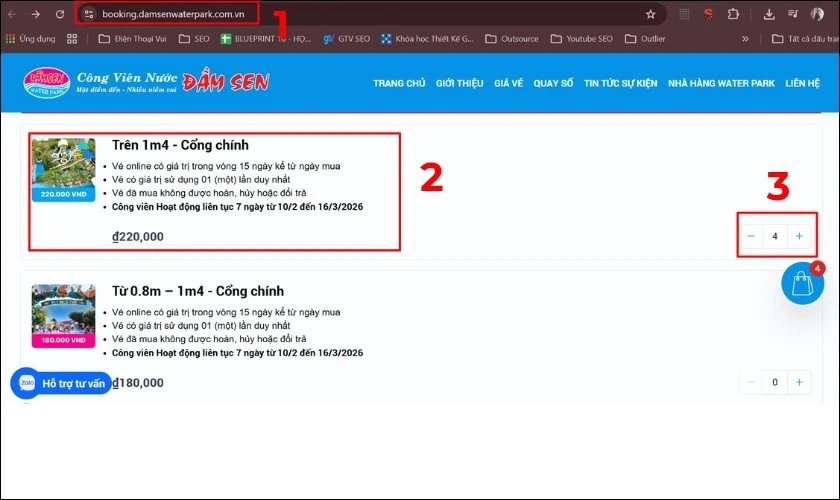Go to the Giá vé menu item

pyautogui.click(x=508, y=83)
